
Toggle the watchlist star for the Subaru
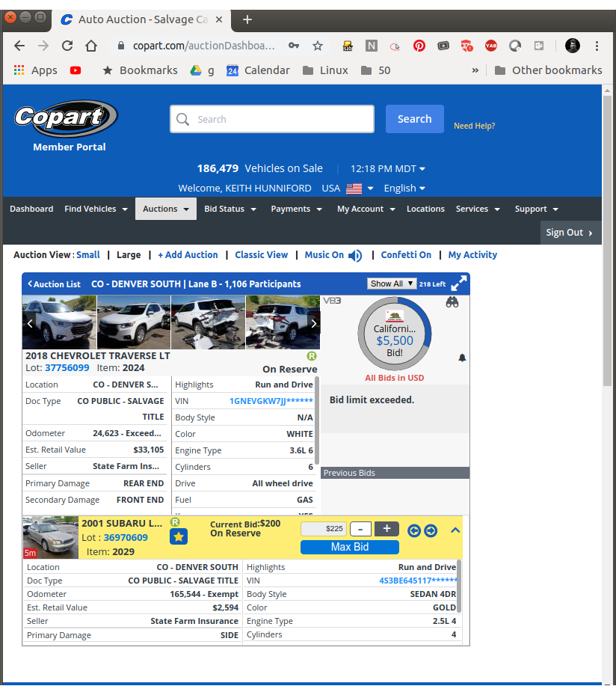pos(179,536)
